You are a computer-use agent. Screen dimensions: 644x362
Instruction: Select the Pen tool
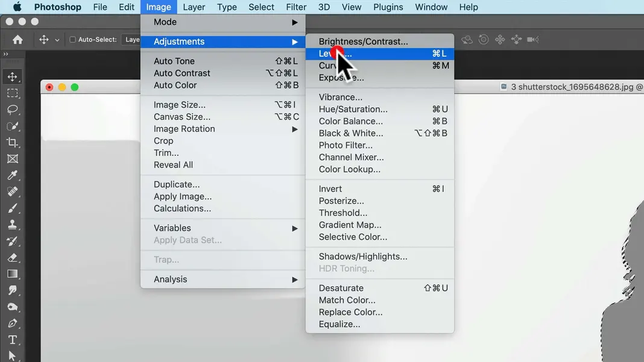point(12,323)
